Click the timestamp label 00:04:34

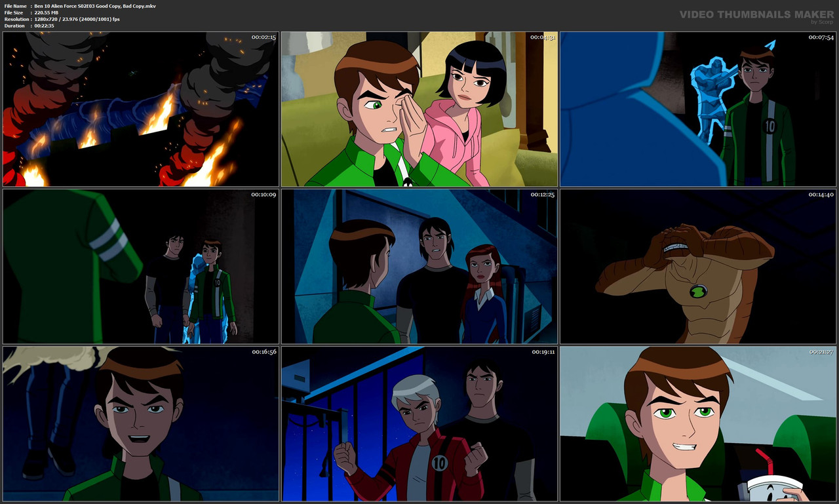pyautogui.click(x=539, y=37)
